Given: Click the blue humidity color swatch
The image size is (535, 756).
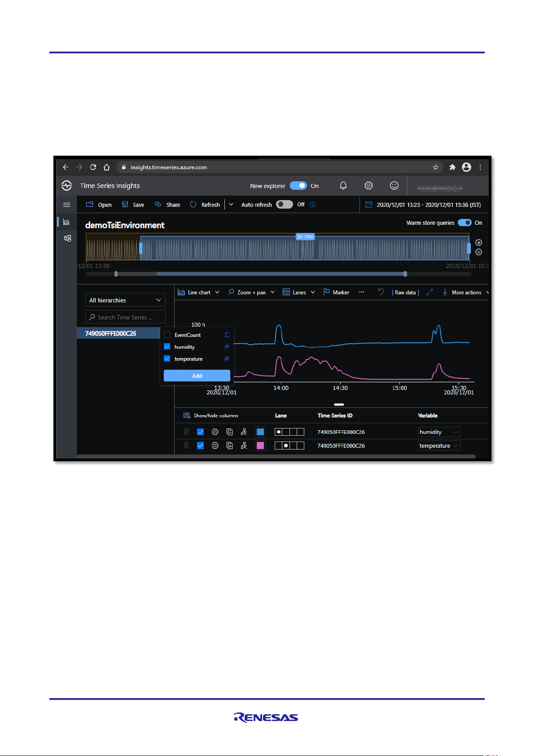Looking at the screenshot, I should [260, 432].
